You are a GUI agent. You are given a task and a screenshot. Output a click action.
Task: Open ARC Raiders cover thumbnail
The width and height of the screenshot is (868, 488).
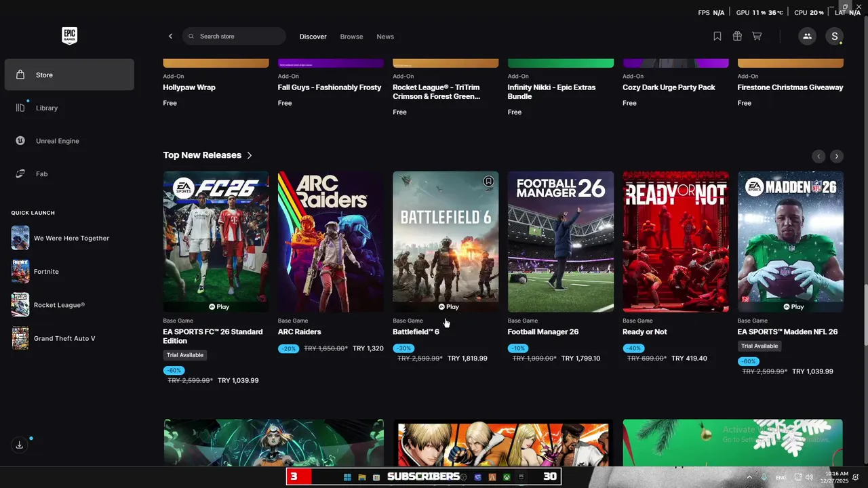pos(330,241)
